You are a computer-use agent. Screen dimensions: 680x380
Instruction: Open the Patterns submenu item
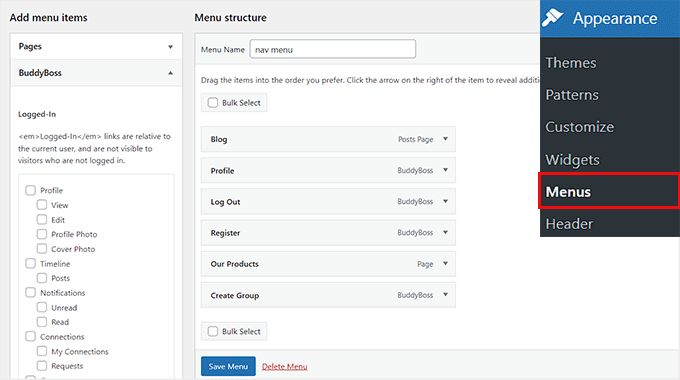[x=572, y=95]
